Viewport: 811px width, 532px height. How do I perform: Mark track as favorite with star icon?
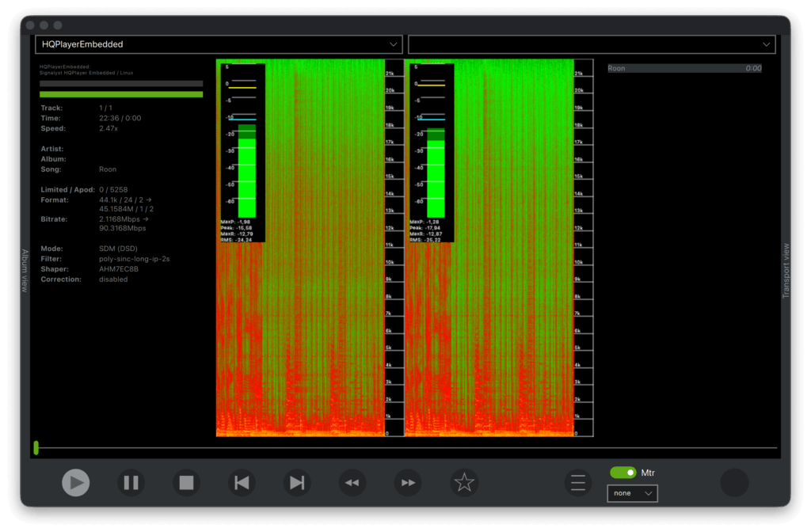[464, 482]
